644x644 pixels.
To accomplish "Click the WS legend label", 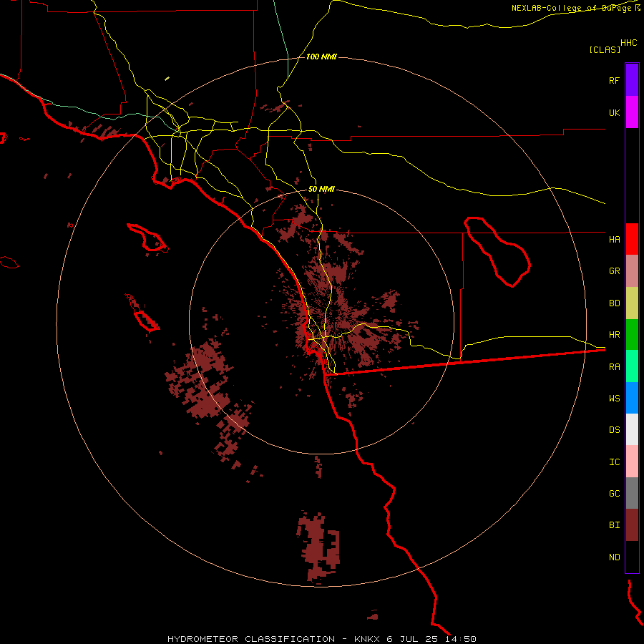I will pyautogui.click(x=614, y=399).
